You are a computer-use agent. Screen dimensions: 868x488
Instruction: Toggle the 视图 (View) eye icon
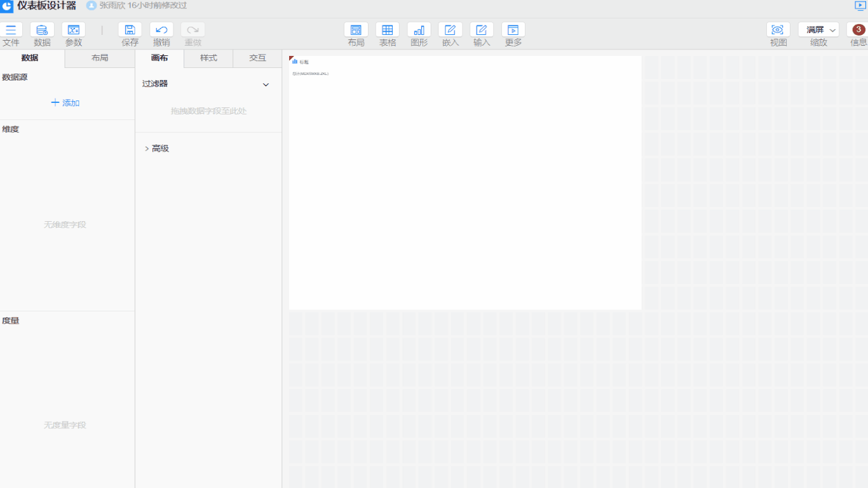point(778,30)
